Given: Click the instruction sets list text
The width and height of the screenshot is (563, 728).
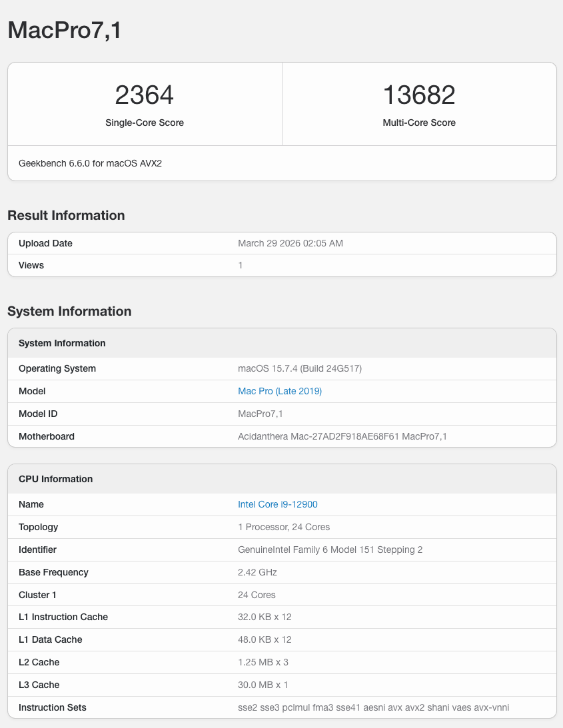Looking at the screenshot, I should [373, 707].
